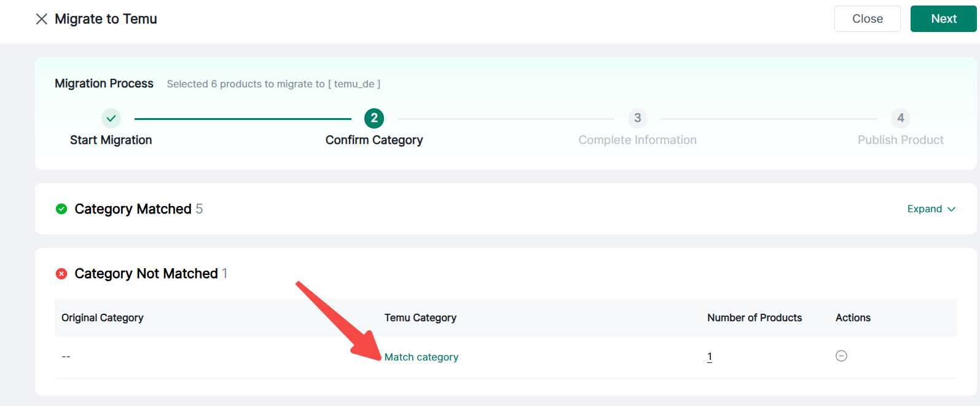Open the Match category link
Viewport: 980px width, 406px height.
(x=421, y=357)
